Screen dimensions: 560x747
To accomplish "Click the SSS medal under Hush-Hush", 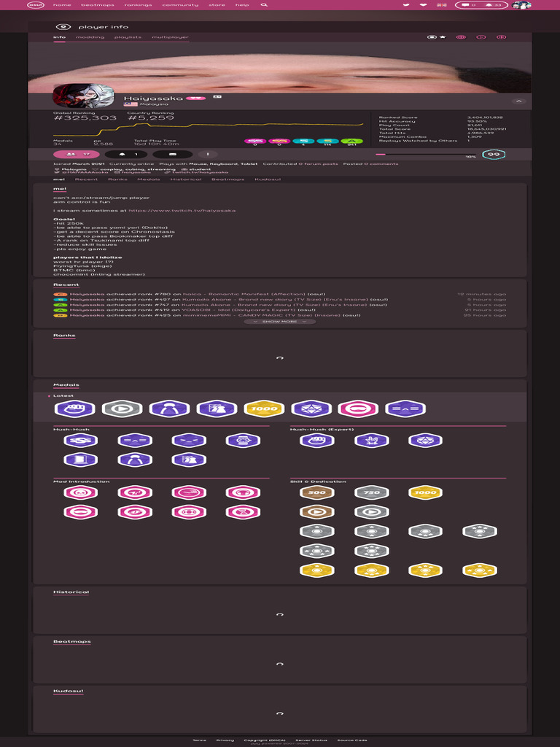I will pos(80,440).
